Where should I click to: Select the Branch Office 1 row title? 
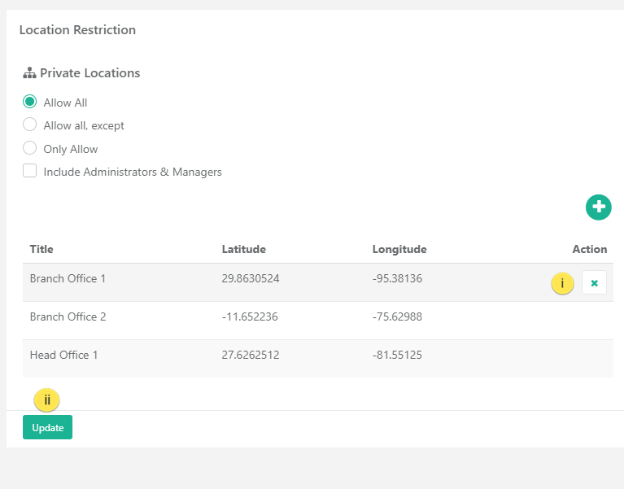(x=67, y=278)
